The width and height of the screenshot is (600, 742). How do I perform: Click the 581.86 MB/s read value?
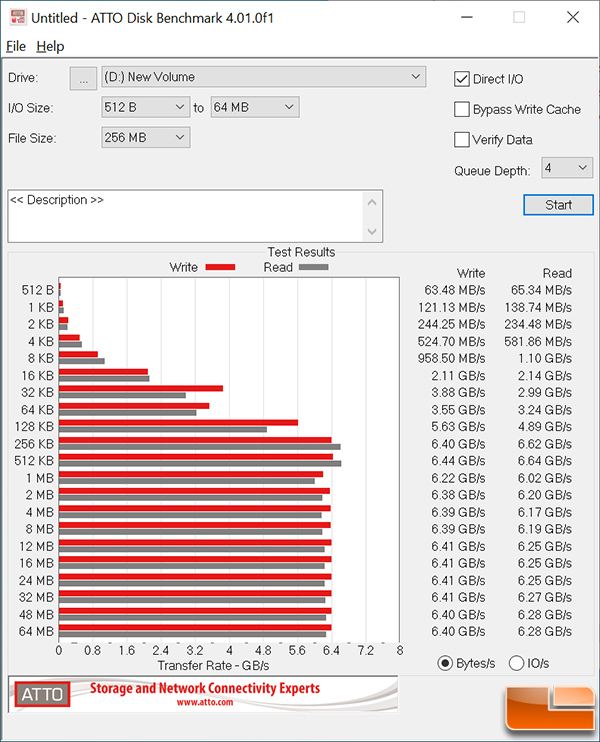click(538, 341)
